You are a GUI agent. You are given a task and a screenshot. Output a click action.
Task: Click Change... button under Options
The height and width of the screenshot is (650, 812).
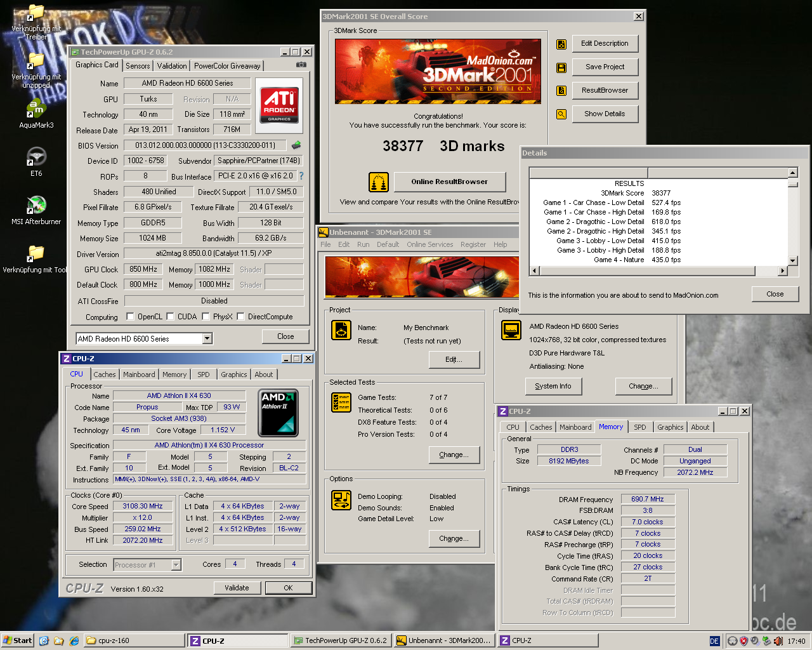pyautogui.click(x=454, y=538)
